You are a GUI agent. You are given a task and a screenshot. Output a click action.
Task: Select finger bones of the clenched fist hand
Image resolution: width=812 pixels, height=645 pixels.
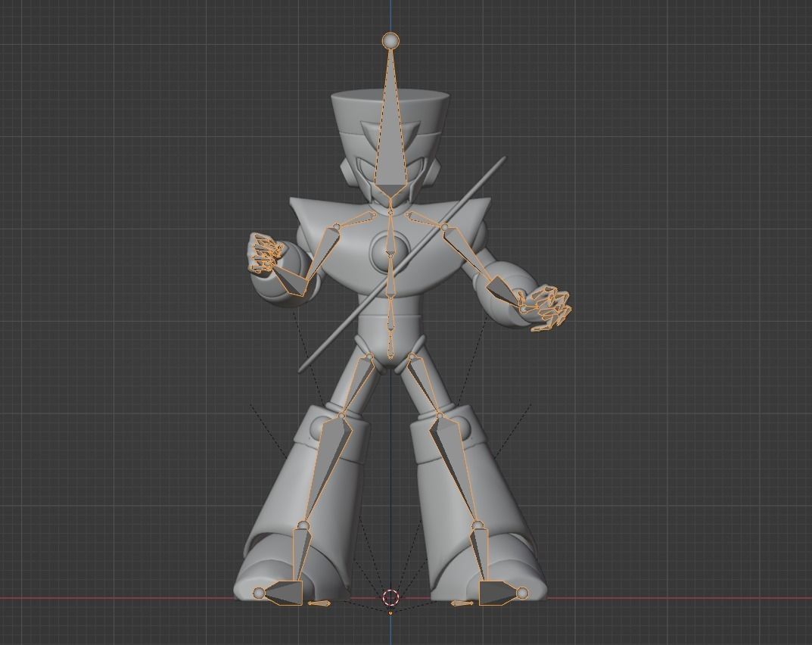tap(265, 252)
